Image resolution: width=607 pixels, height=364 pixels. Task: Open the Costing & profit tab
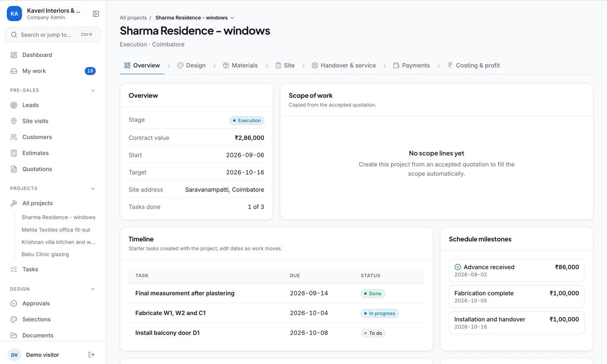[x=473, y=65]
